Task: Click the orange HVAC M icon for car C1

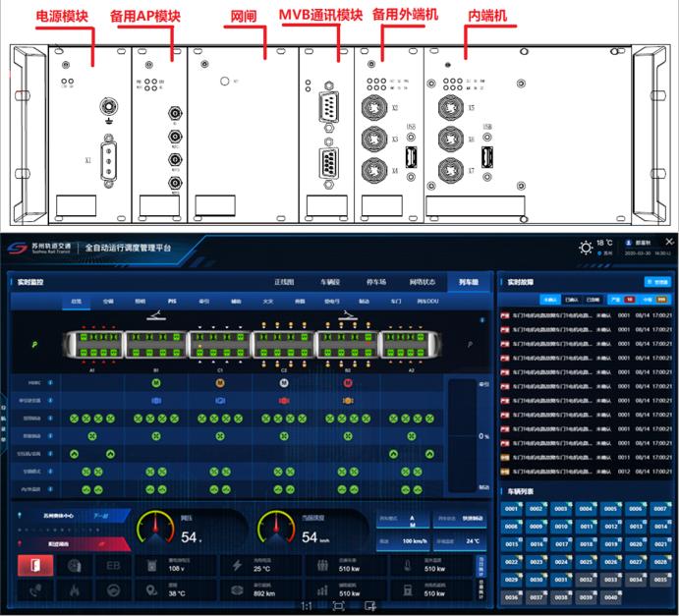Action: 220,383
